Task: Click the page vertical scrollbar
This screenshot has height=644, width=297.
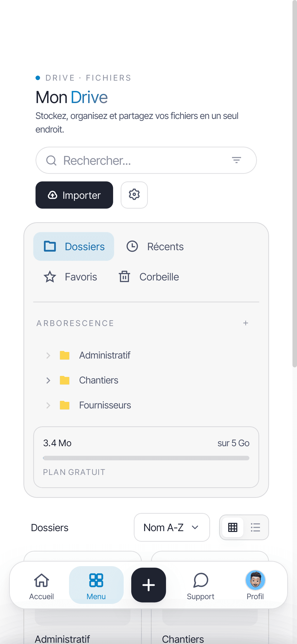Action: (294, 184)
